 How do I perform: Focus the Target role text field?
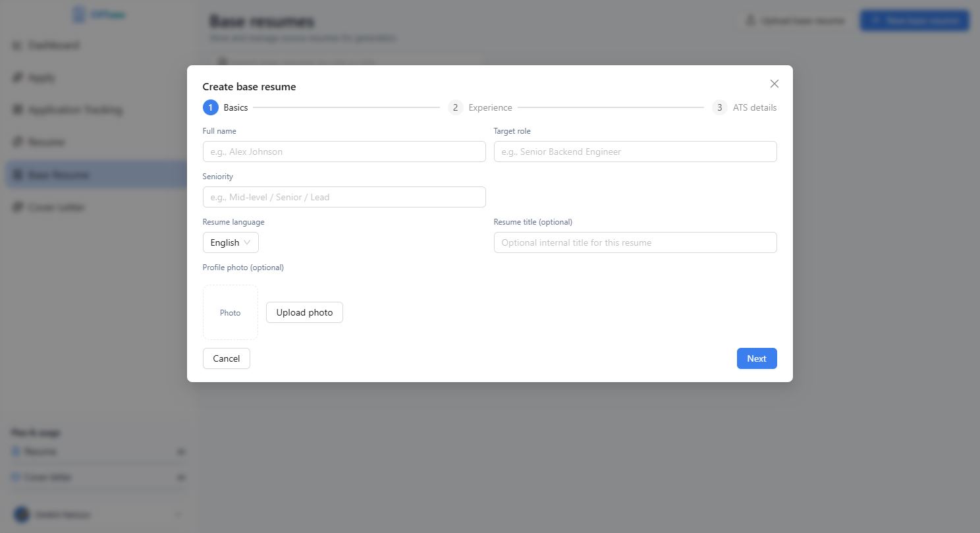[635, 152]
